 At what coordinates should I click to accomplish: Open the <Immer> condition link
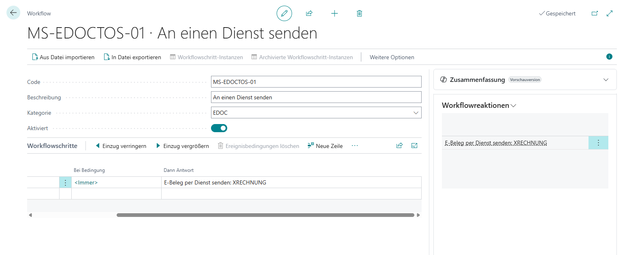click(86, 182)
